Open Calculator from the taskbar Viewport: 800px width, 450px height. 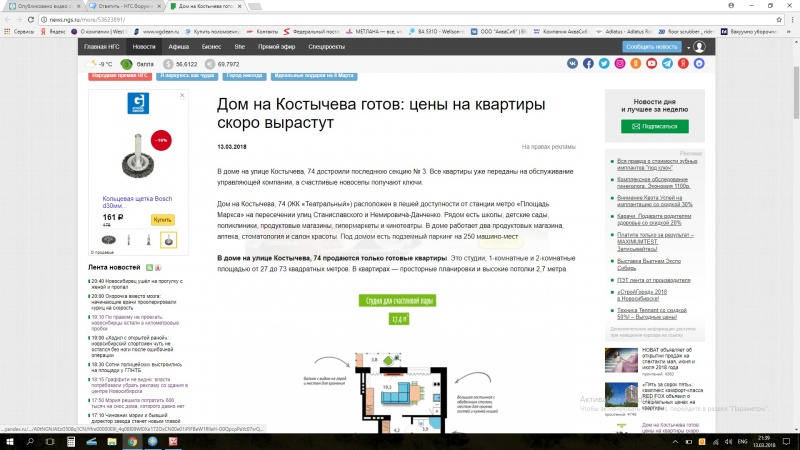pos(71,441)
